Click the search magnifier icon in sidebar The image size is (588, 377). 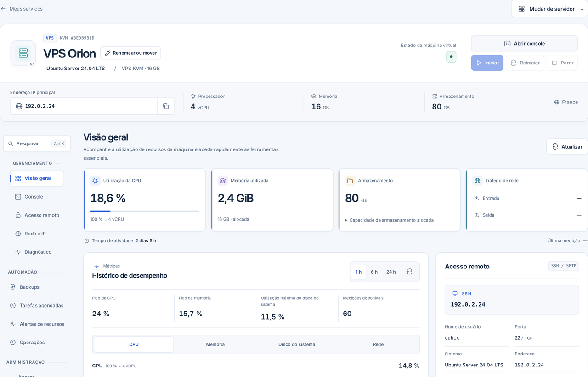pyautogui.click(x=11, y=143)
